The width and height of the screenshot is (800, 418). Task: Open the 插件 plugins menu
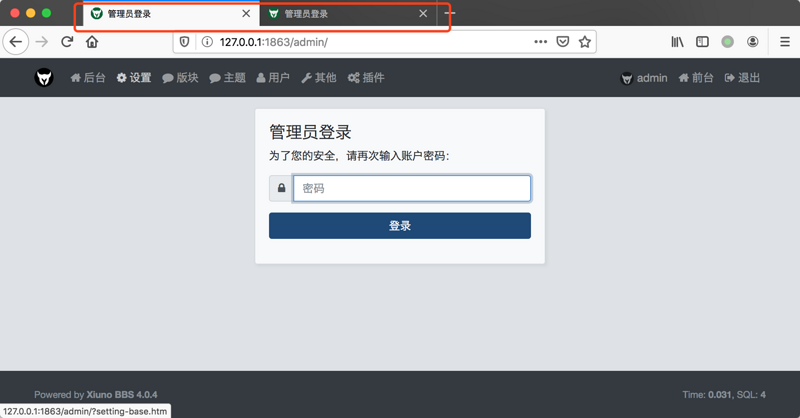(366, 78)
